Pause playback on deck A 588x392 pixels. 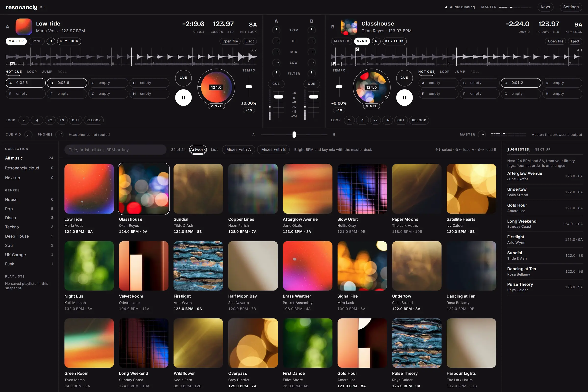pyautogui.click(x=183, y=98)
